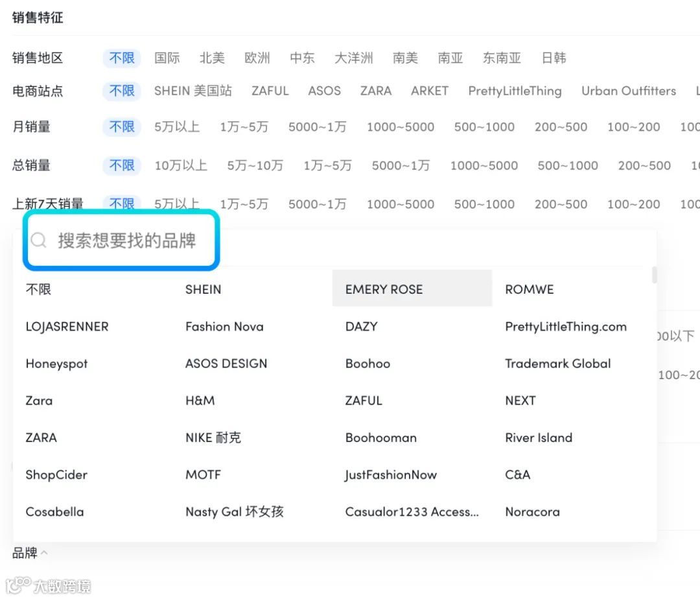
Task: Pick ShopCider brand from list
Action: [56, 475]
